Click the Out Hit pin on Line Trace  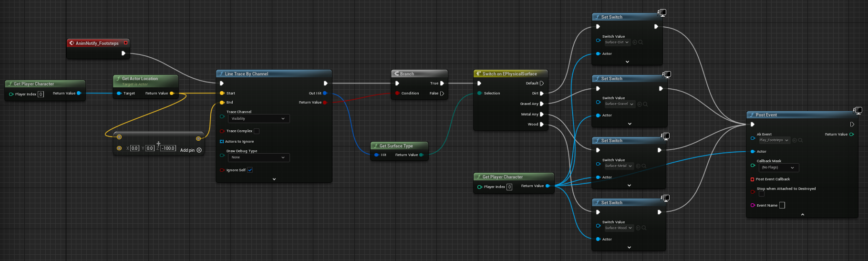click(x=325, y=94)
